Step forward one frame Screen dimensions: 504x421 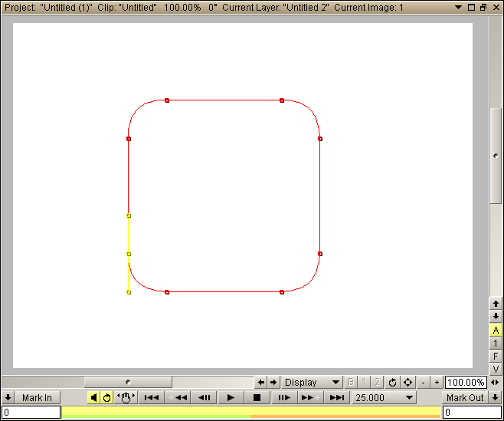(284, 397)
